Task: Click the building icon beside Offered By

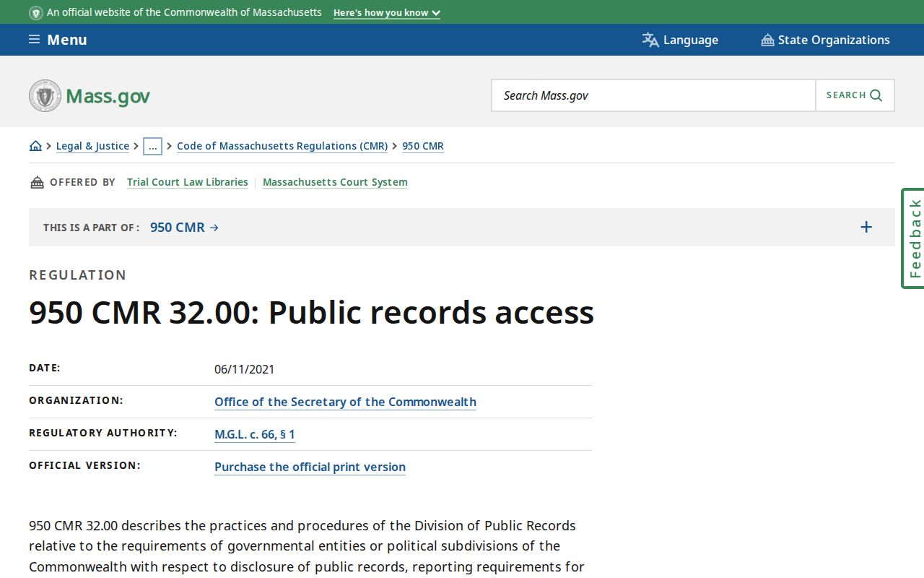Action: (37, 182)
